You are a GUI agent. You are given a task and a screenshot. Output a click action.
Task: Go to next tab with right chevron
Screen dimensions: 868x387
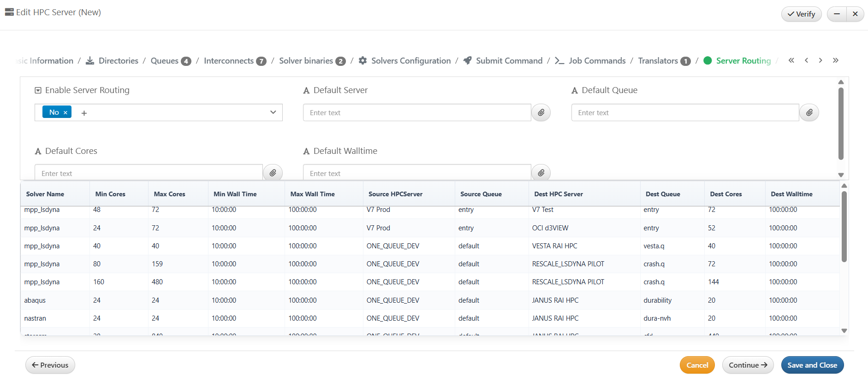[x=820, y=60]
